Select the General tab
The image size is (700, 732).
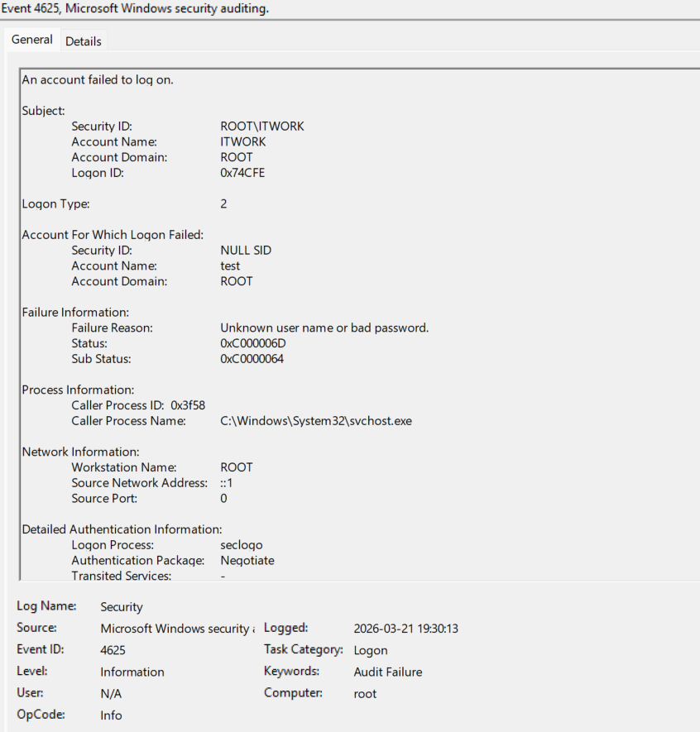point(32,40)
